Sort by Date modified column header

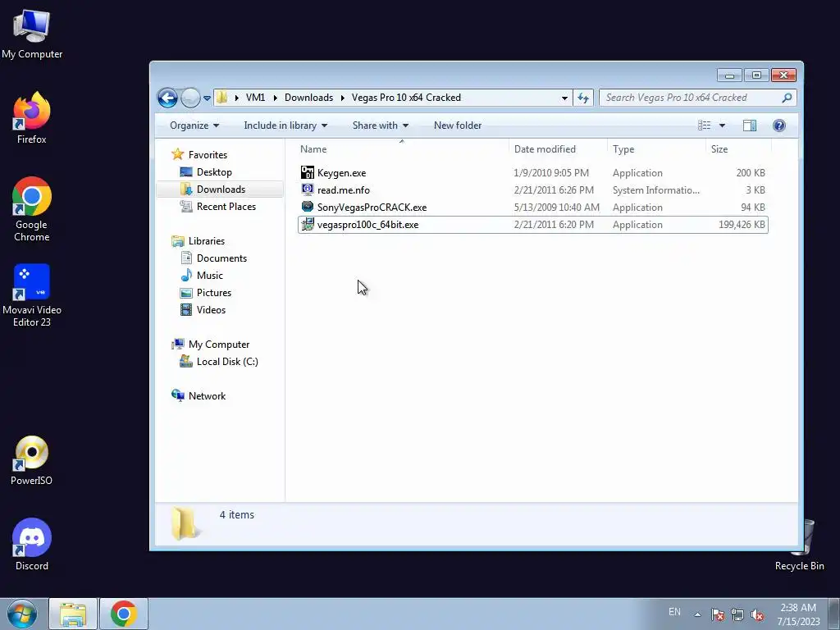(x=545, y=149)
